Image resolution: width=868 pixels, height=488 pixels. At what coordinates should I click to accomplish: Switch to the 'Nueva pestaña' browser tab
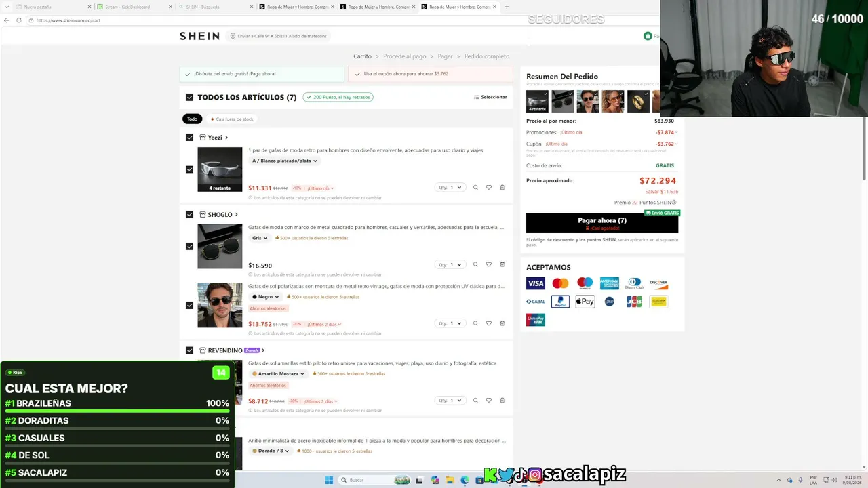[x=52, y=7]
